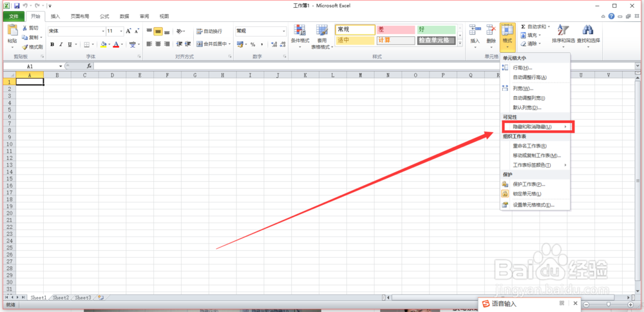
Task: Toggle top vertical align button
Action: tap(149, 31)
